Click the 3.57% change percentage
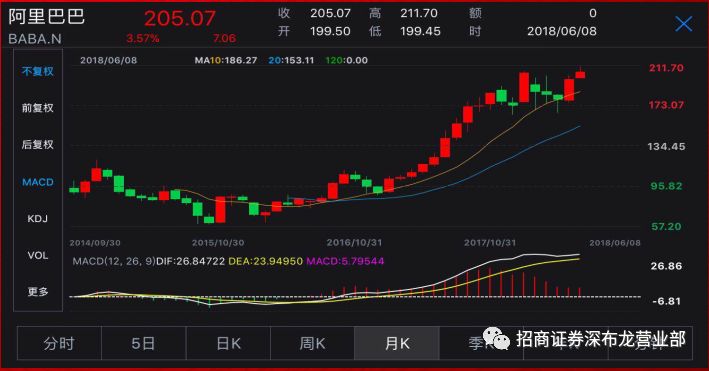This screenshot has height=371, width=709. (x=142, y=38)
